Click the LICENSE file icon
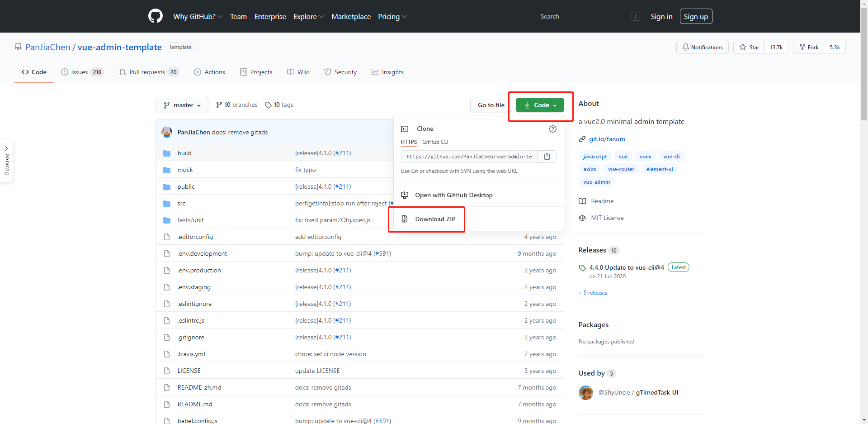The image size is (868, 424). 167,371
